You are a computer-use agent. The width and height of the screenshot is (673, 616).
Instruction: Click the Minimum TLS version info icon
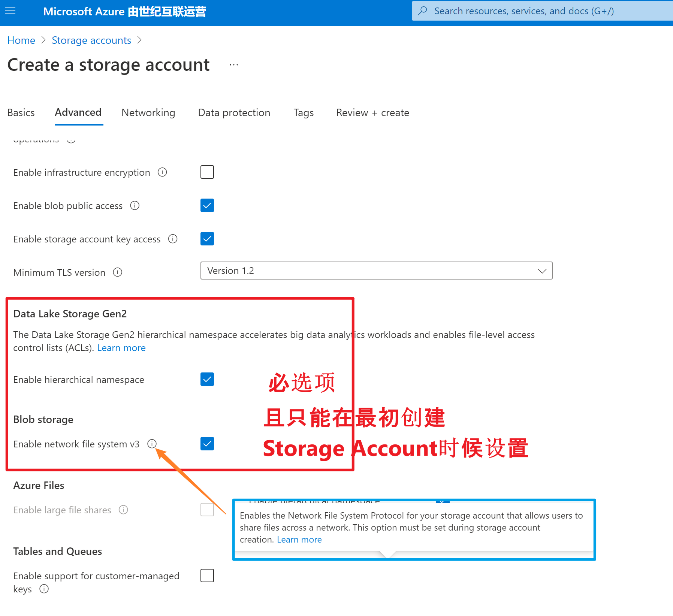coord(118,272)
